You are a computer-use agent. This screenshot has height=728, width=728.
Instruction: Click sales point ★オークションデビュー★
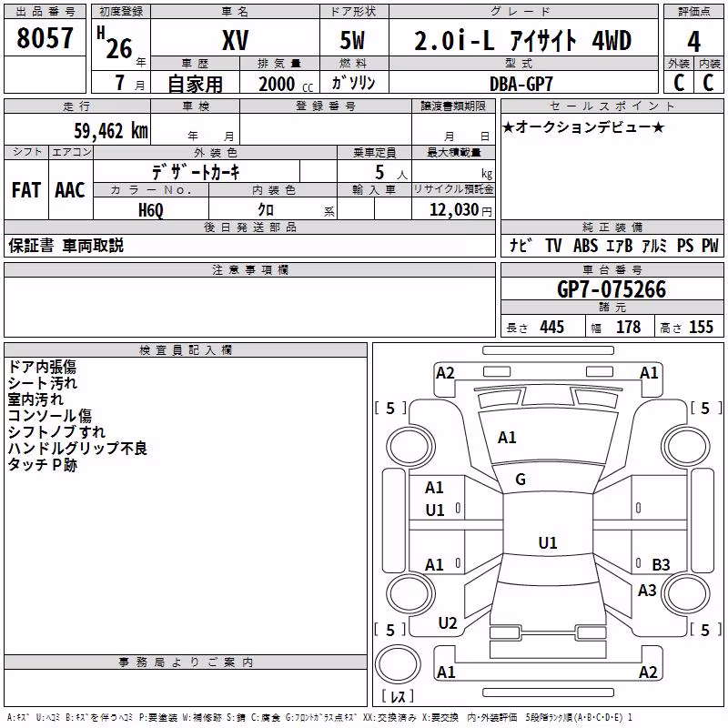tap(583, 126)
